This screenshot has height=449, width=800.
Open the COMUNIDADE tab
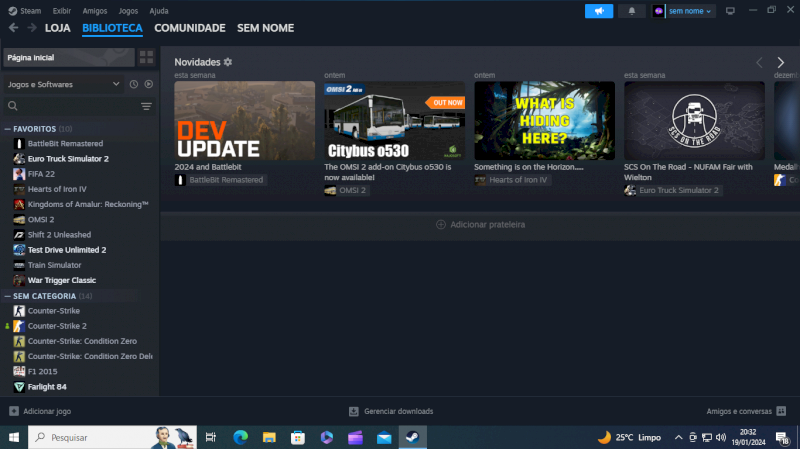190,28
